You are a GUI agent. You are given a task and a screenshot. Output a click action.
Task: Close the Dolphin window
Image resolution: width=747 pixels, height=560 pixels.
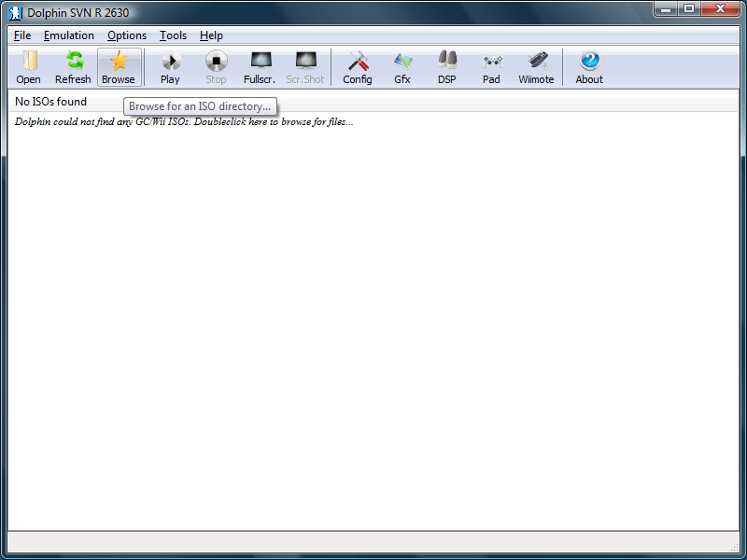point(721,9)
